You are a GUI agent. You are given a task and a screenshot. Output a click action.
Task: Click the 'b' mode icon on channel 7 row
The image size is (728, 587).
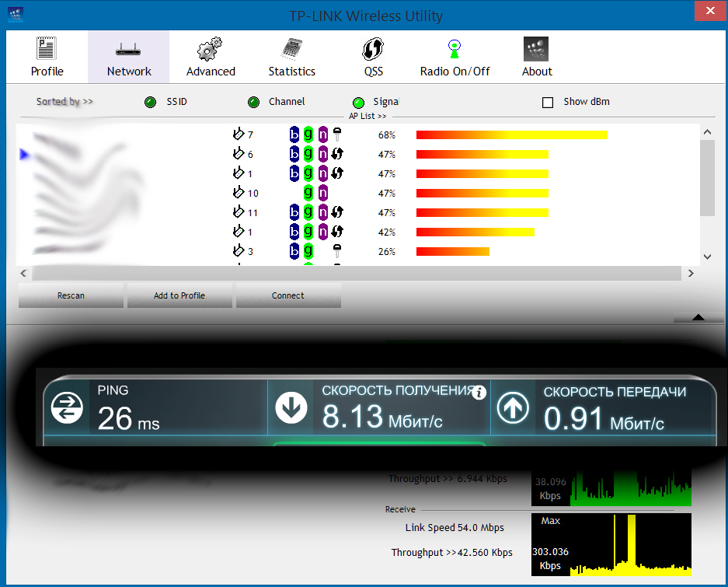pyautogui.click(x=294, y=135)
